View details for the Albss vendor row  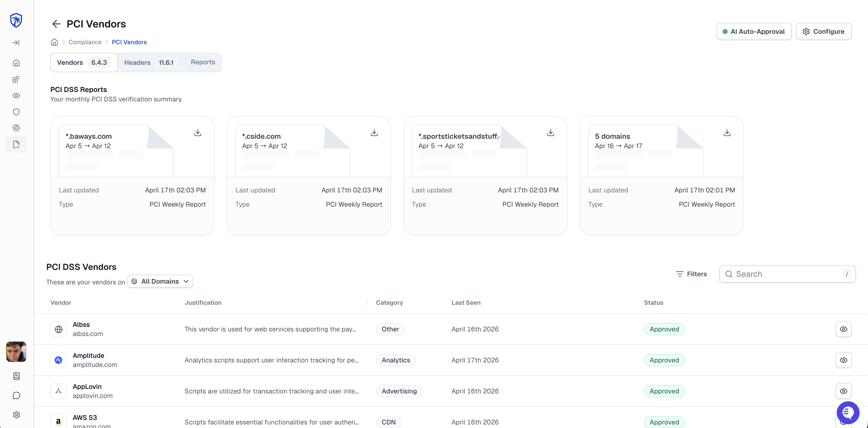(843, 329)
